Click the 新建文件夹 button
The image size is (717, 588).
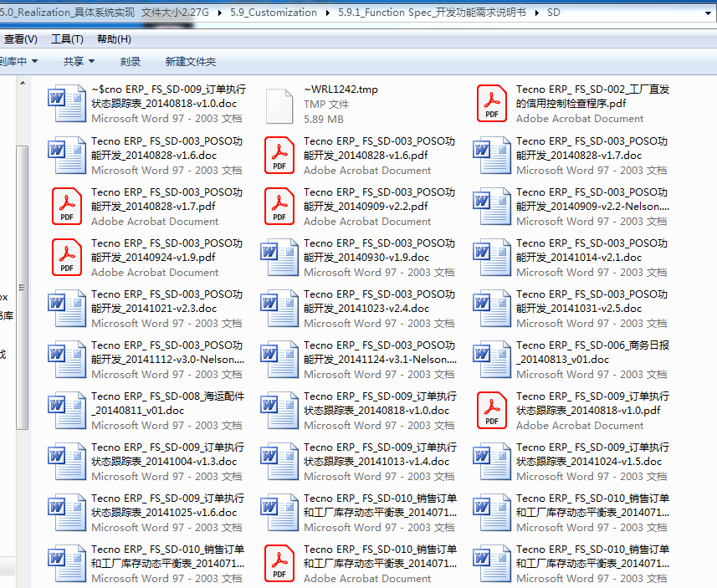(190, 61)
